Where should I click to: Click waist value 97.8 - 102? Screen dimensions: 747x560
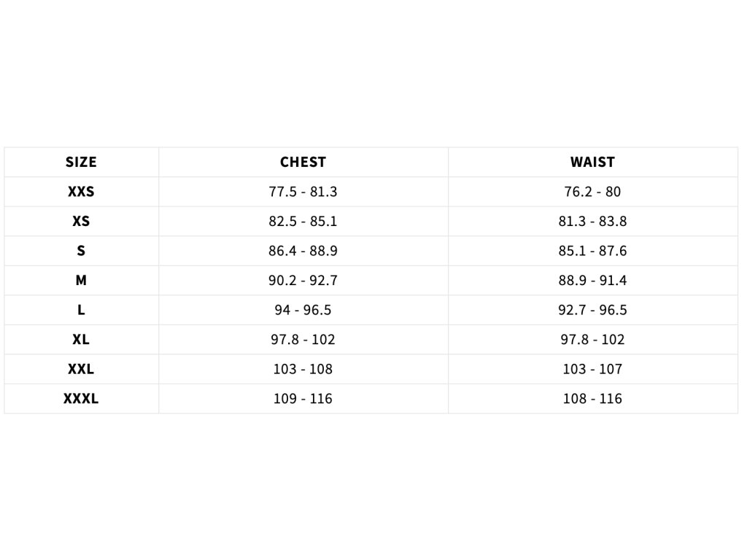coord(592,339)
